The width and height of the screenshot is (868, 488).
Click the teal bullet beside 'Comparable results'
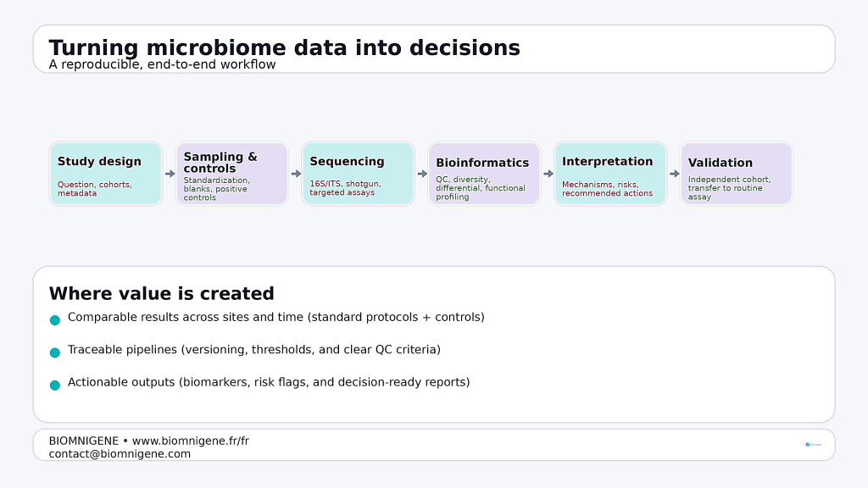[x=55, y=320]
